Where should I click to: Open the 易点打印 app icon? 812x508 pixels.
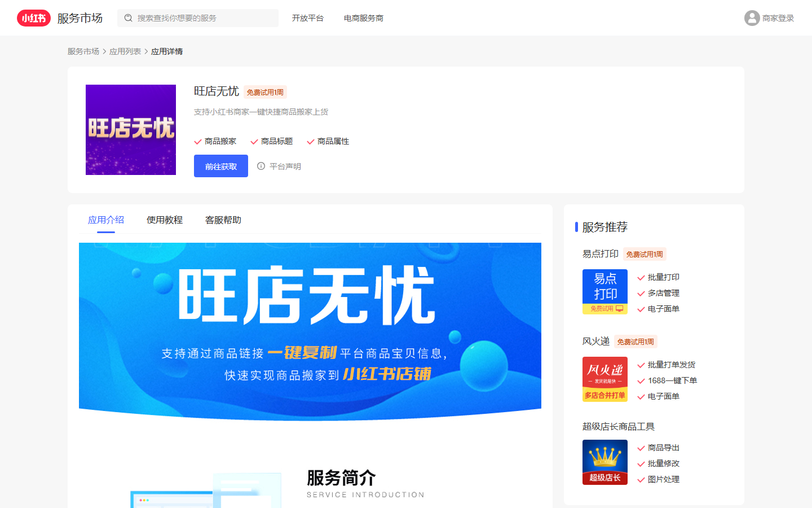[x=605, y=292]
